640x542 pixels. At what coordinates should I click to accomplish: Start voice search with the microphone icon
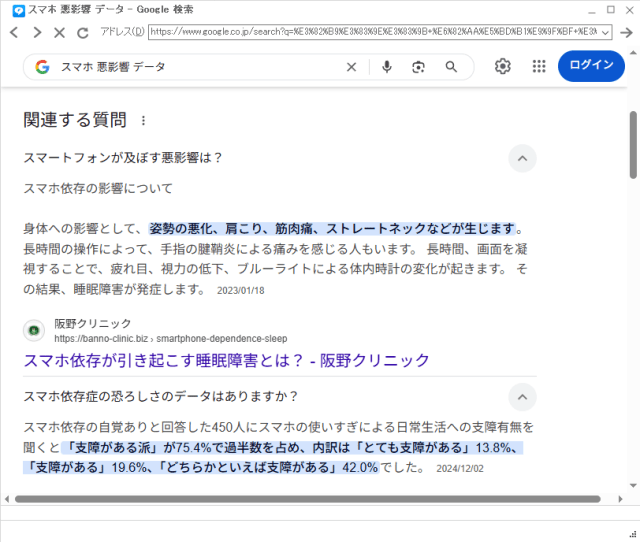(x=387, y=67)
